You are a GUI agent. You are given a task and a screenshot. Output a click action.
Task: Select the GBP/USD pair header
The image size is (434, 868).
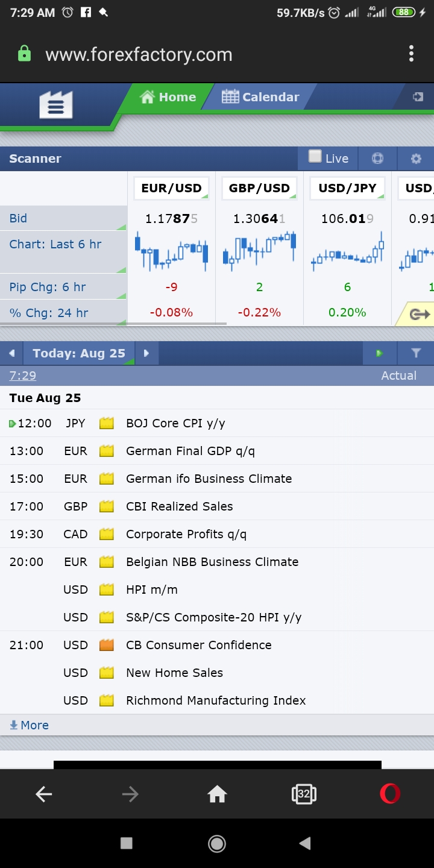point(259,188)
